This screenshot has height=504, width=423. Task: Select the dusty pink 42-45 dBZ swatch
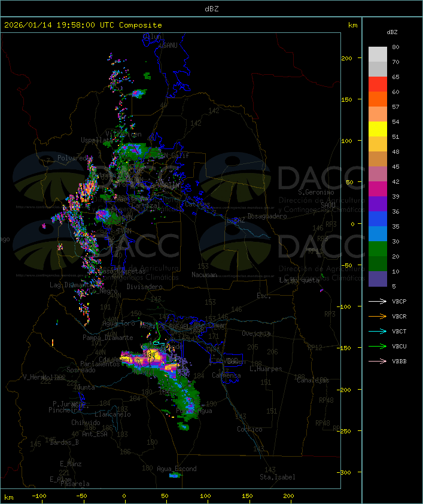point(378,174)
